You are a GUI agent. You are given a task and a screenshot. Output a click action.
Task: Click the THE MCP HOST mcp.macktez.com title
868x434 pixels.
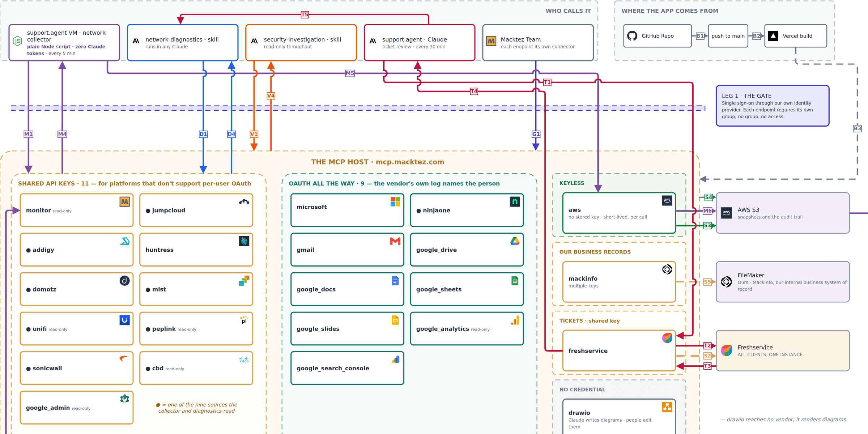378,162
